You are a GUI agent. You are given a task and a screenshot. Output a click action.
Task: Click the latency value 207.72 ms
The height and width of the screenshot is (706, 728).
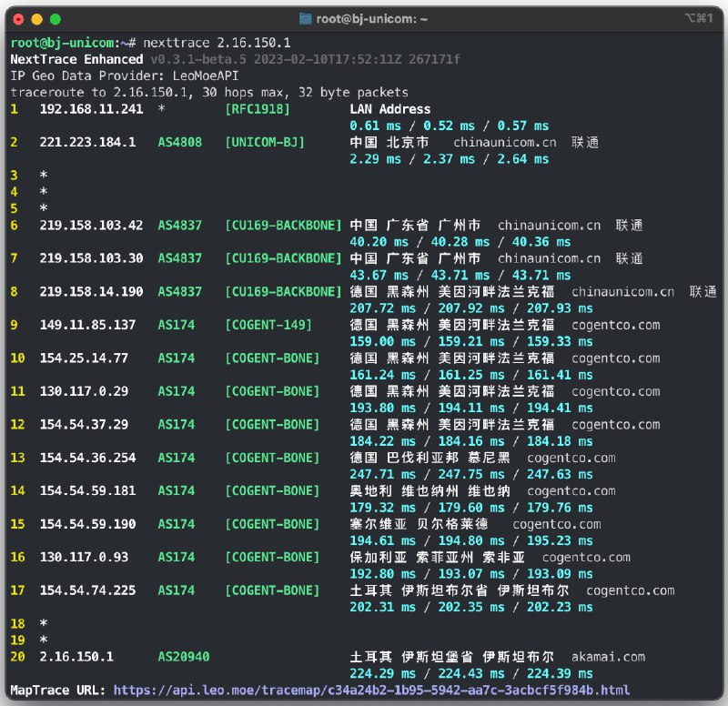click(382, 308)
